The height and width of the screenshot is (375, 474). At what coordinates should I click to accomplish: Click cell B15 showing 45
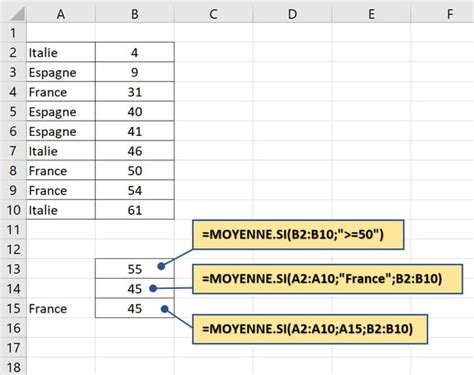point(135,308)
